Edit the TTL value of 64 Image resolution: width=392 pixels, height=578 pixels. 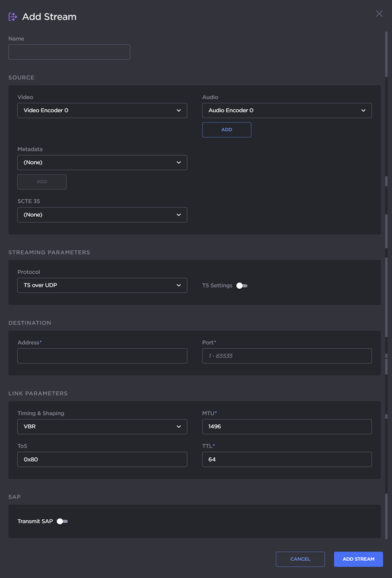pyautogui.click(x=287, y=459)
